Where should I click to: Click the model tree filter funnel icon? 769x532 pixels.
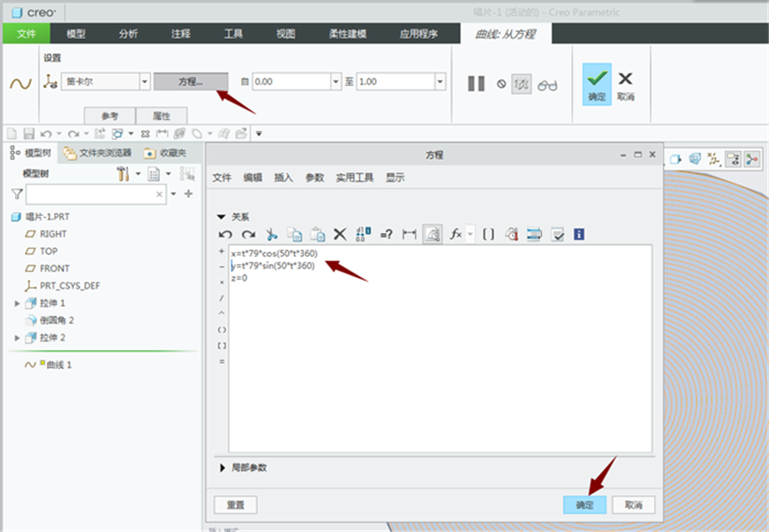pos(17,194)
